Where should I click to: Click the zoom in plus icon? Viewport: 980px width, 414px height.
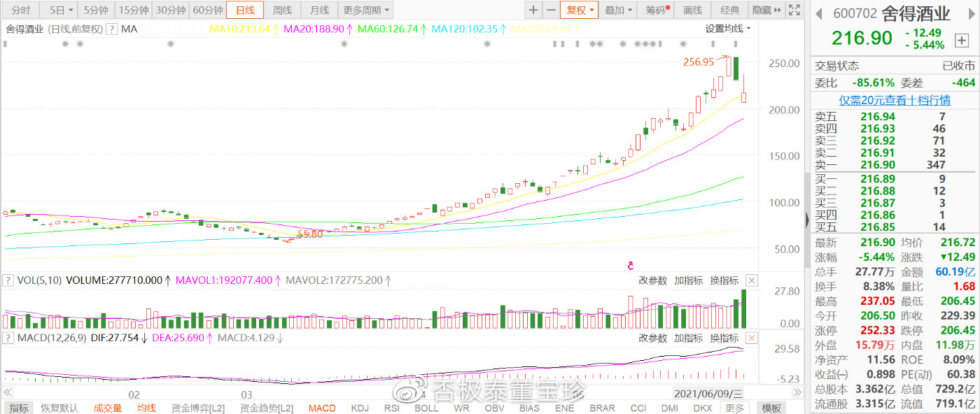pyautogui.click(x=533, y=10)
